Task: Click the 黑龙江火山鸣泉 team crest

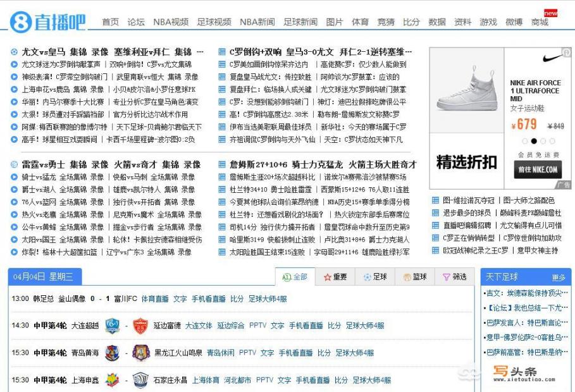Action: [141, 353]
